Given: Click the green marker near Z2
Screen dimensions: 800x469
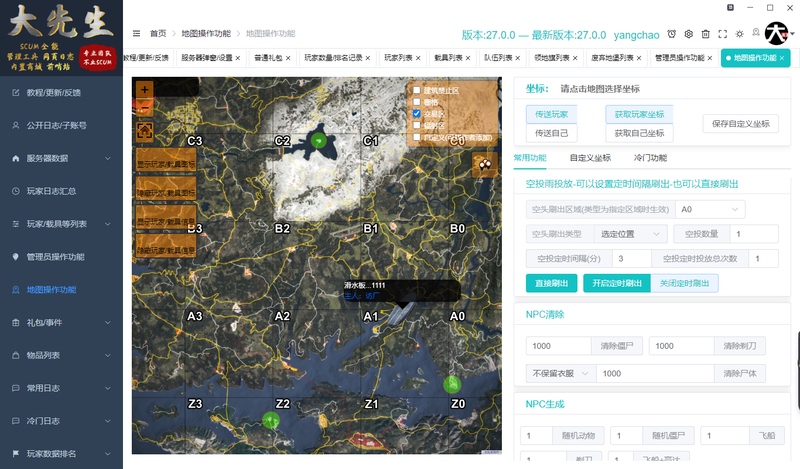Looking at the screenshot, I should click(x=270, y=421).
